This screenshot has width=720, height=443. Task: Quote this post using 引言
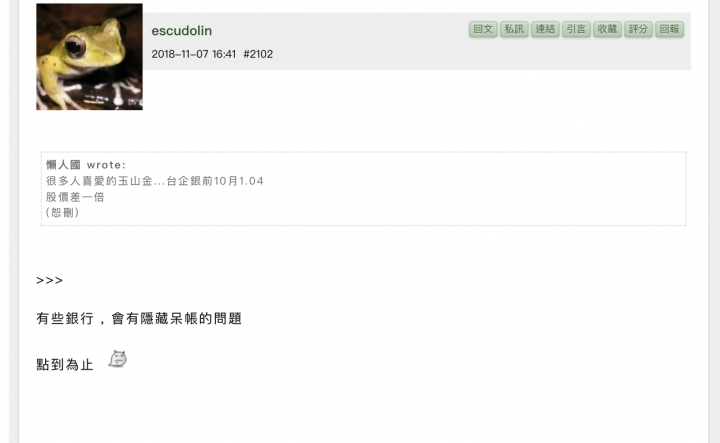point(576,29)
